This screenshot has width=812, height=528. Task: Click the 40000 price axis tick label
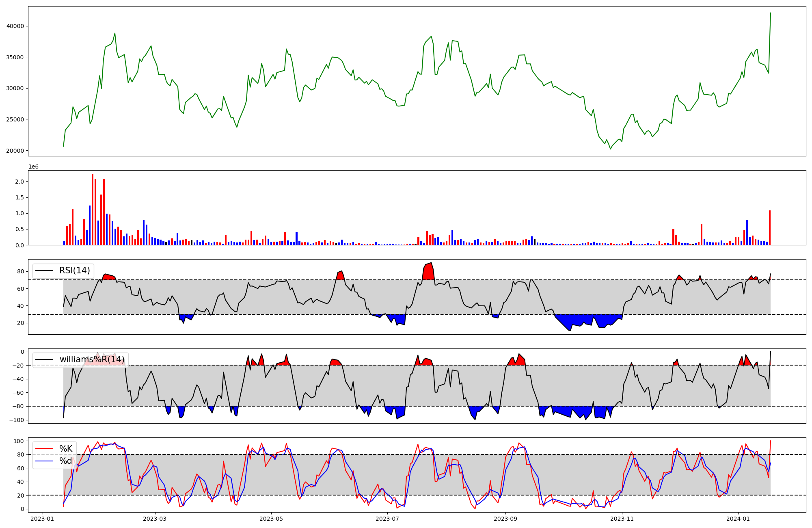15,26
